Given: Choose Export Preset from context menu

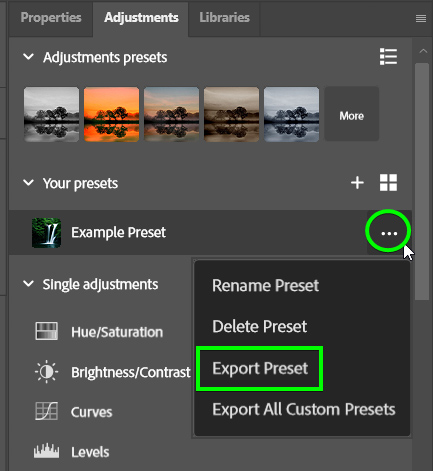Looking at the screenshot, I should point(260,368).
